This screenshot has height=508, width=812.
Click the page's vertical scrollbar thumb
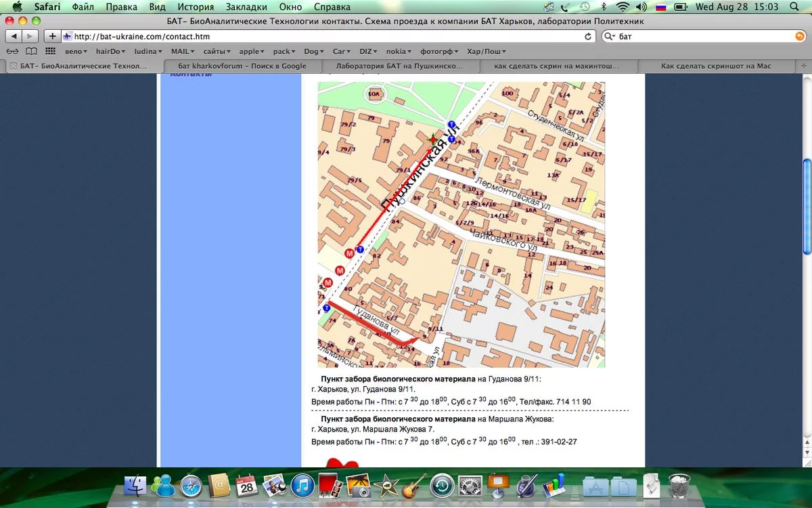point(807,207)
